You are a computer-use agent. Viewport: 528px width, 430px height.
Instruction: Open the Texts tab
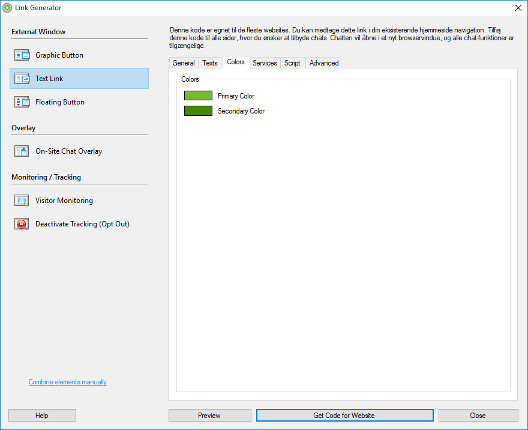(x=210, y=63)
